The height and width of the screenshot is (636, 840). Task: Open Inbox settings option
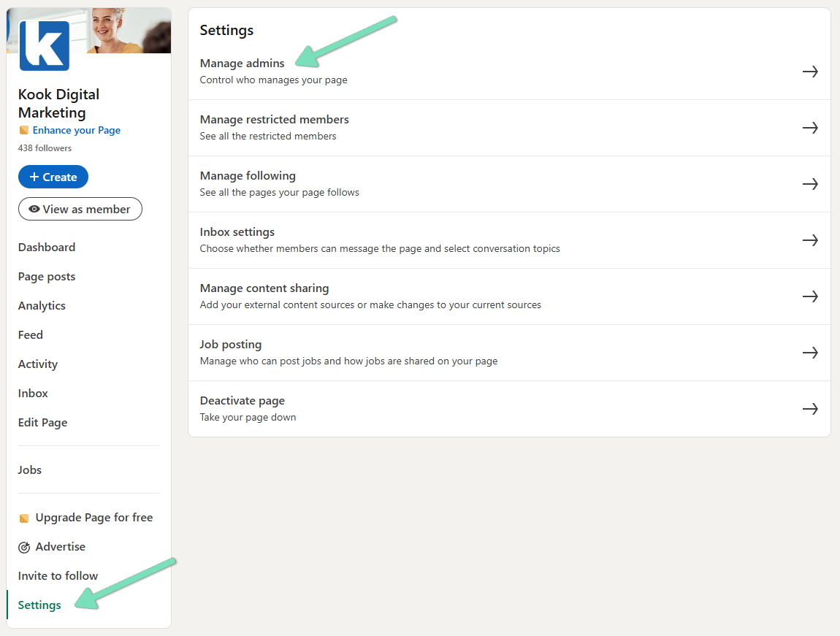click(x=509, y=240)
